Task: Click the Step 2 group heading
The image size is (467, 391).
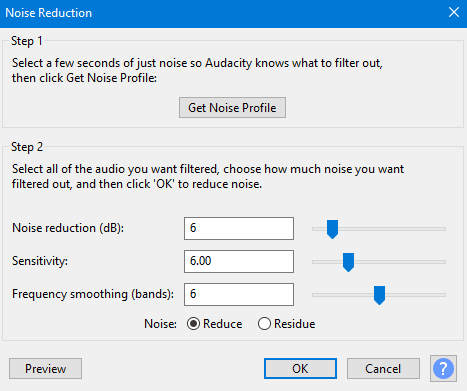Action: click(27, 147)
